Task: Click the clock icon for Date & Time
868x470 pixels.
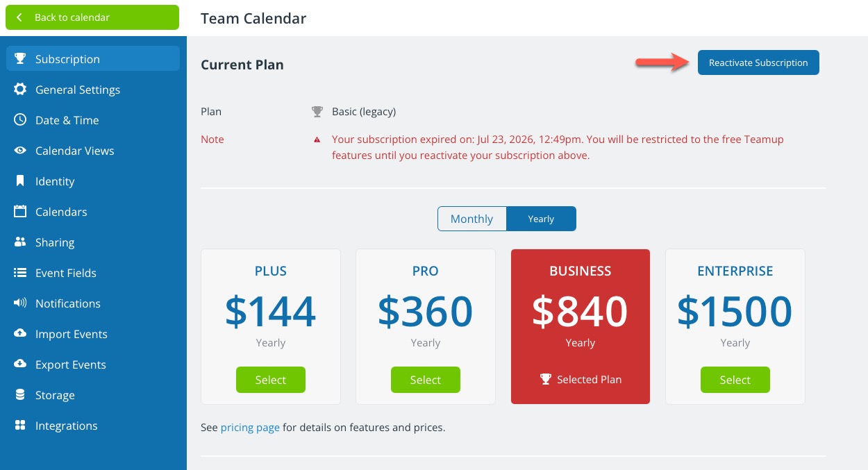Action: pyautogui.click(x=20, y=120)
